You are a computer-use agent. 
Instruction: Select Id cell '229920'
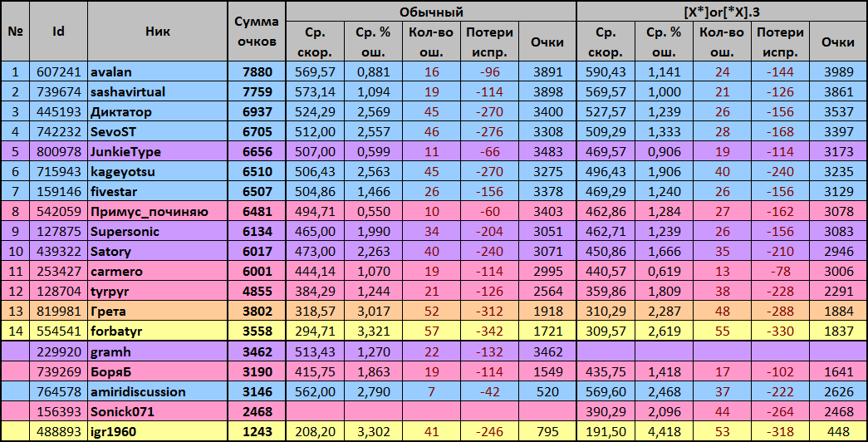(x=59, y=351)
